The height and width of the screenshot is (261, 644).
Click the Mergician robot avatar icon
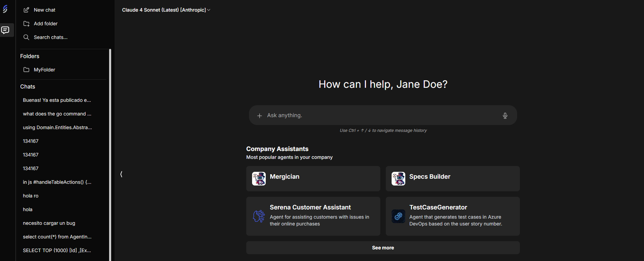coord(259,179)
